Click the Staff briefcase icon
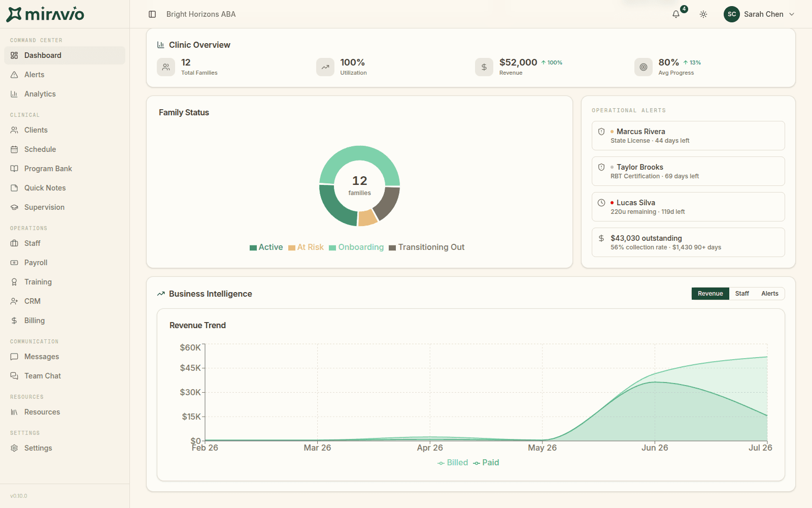812x508 pixels. coord(14,243)
